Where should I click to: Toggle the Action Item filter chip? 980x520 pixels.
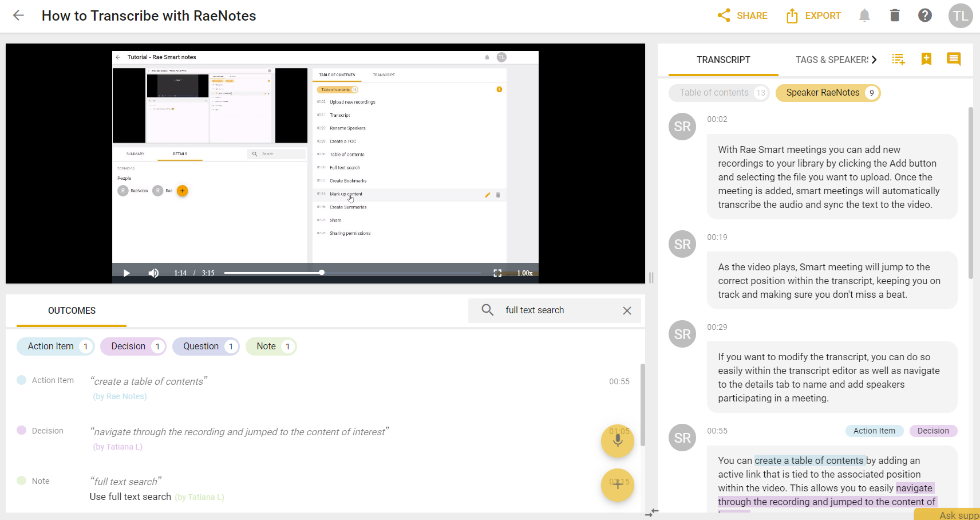click(x=56, y=346)
